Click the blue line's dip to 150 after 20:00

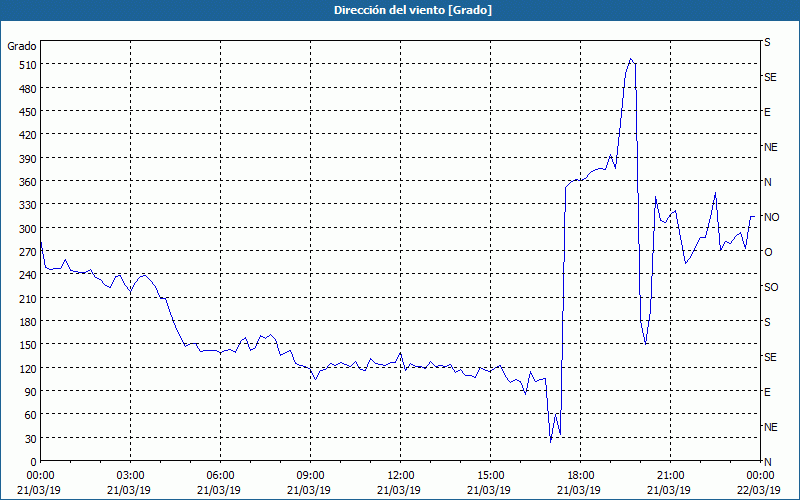645,344
